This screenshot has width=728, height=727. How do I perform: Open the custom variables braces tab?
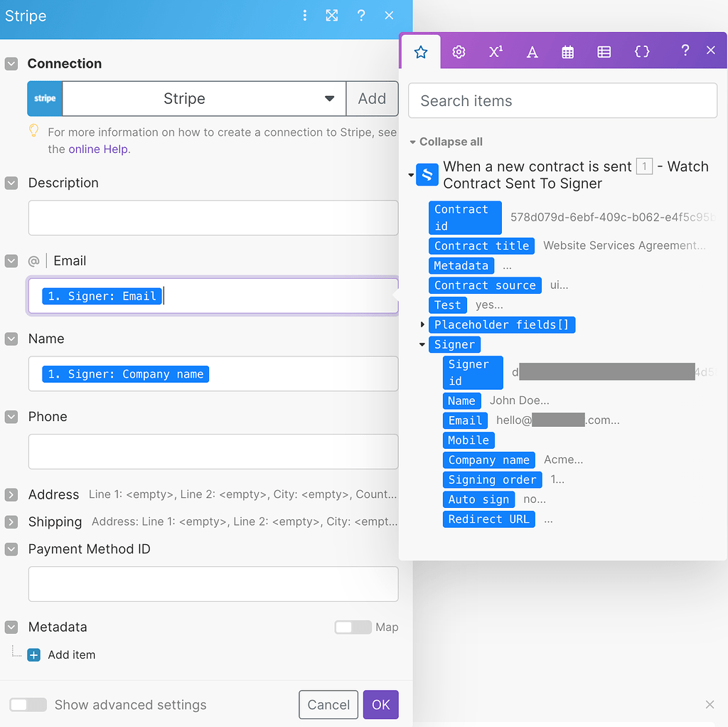click(642, 51)
